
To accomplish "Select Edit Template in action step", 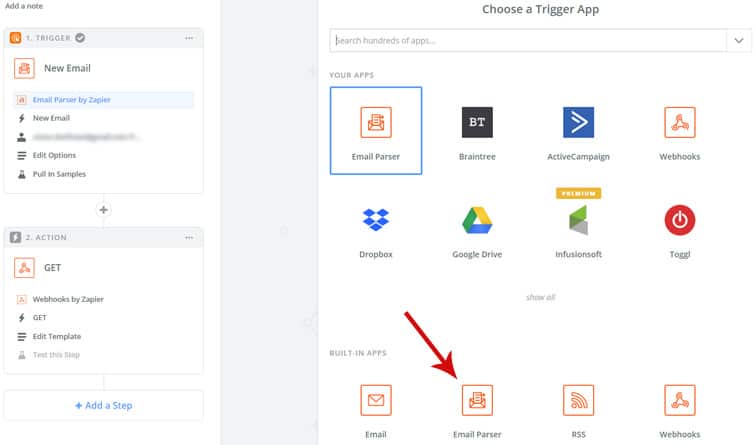I will point(57,336).
